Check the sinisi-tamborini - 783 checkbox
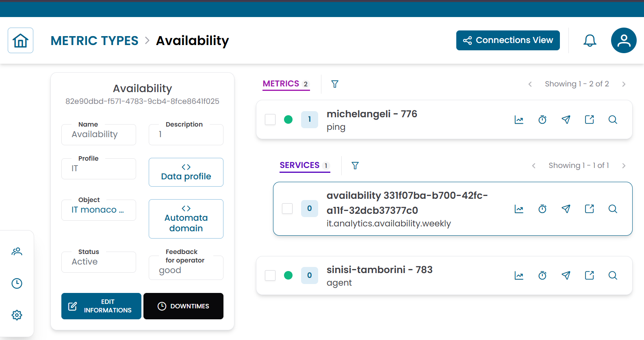Image resolution: width=644 pixels, height=340 pixels. pos(270,275)
